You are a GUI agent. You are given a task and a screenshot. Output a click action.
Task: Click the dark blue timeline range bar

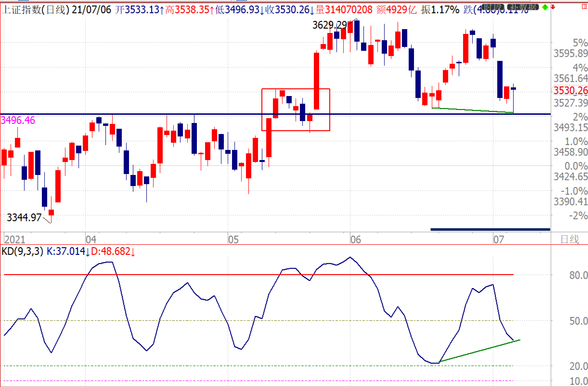490,229
